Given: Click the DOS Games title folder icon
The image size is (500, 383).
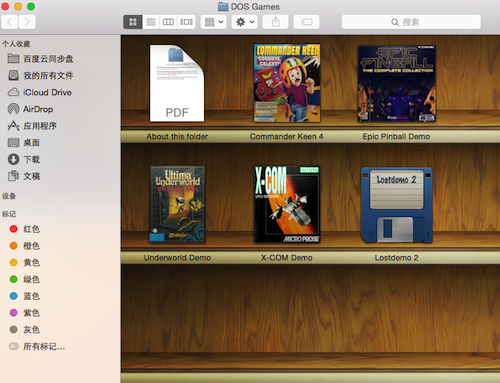Looking at the screenshot, I should coord(223,7).
